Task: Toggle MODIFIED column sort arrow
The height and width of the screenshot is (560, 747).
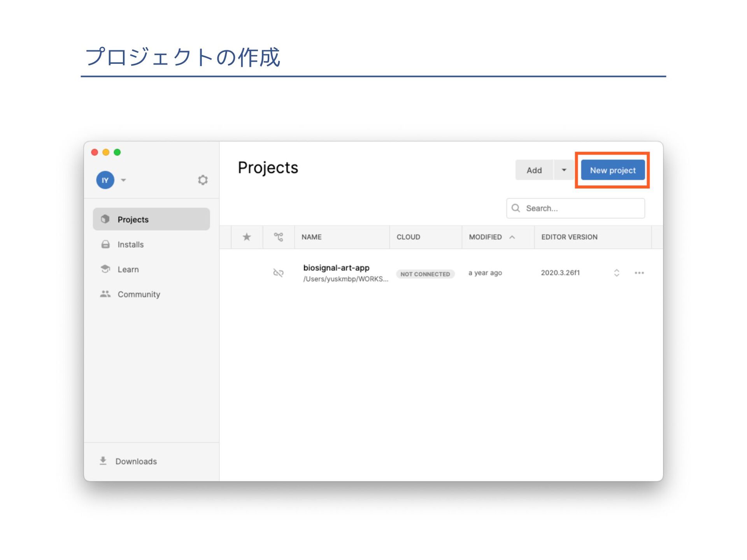Action: pyautogui.click(x=512, y=237)
